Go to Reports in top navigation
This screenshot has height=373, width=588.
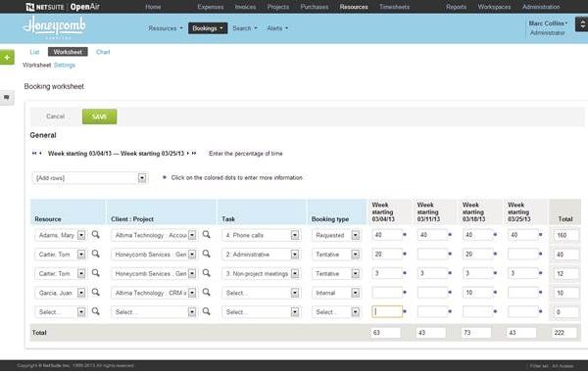click(x=456, y=7)
